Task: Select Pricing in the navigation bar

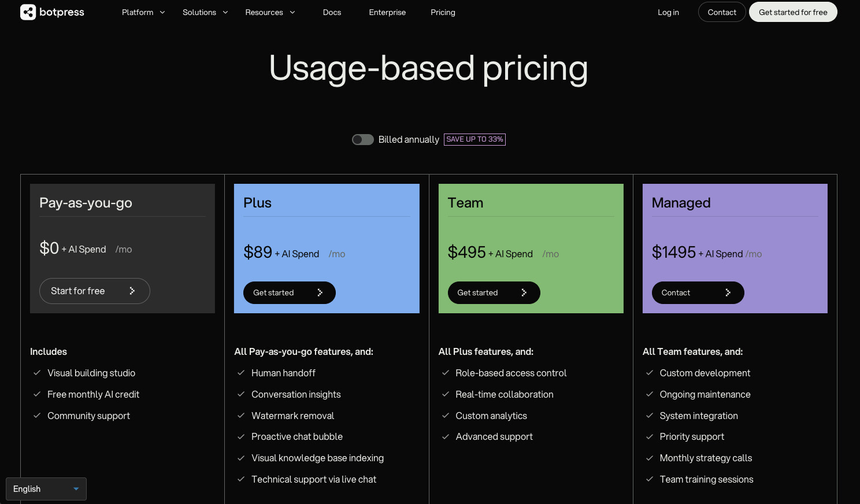Action: pyautogui.click(x=443, y=12)
